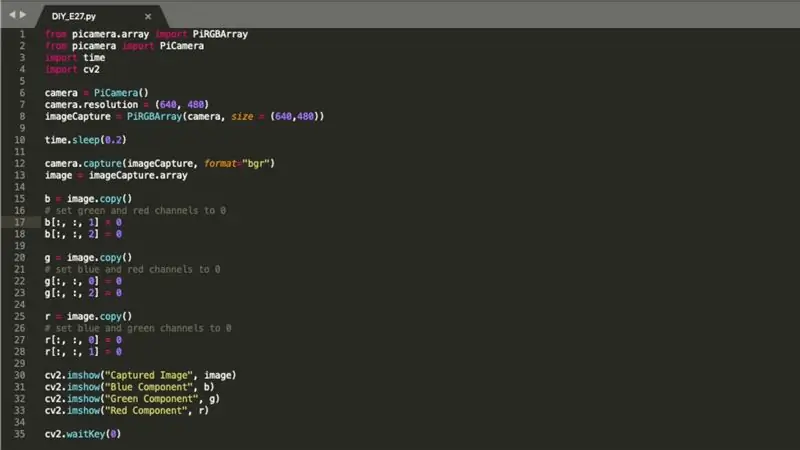Viewport: 800px width, 450px height.
Task: Click 'g[:, :, 0] = 0' on line 22
Action: click(x=83, y=281)
